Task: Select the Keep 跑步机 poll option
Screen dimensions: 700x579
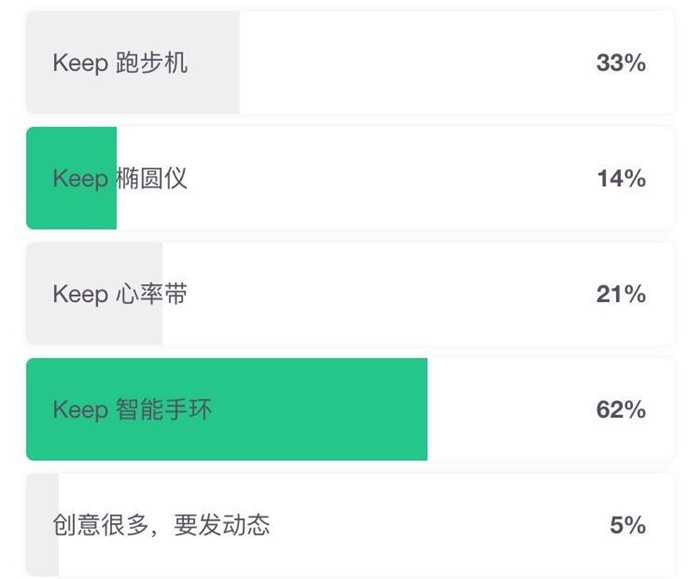Action: [x=350, y=62]
